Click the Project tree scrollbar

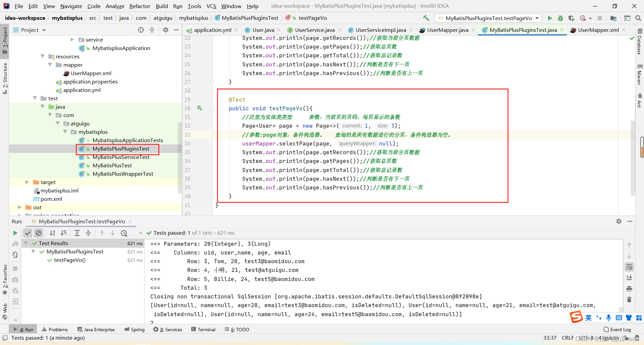pyautogui.click(x=179, y=158)
